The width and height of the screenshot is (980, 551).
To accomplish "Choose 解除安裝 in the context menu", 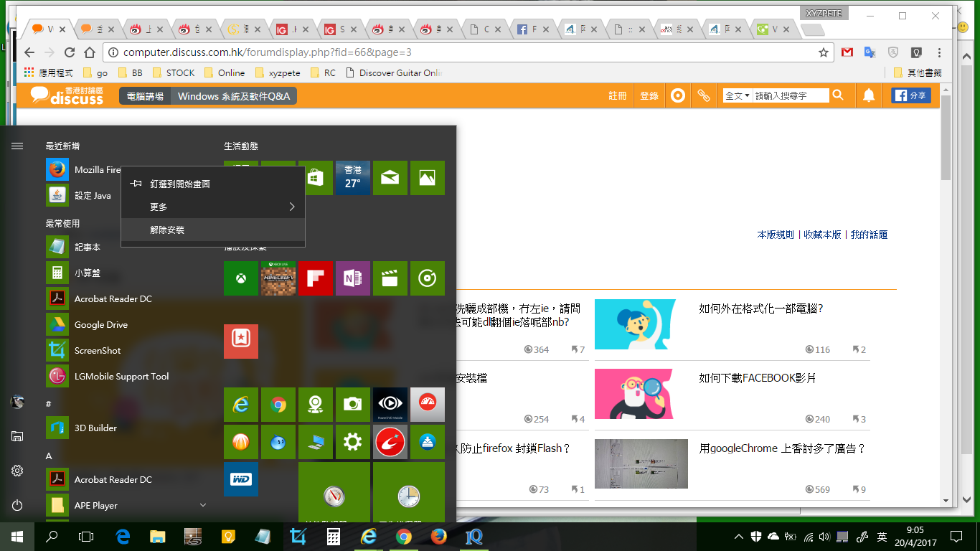I will 213,230.
